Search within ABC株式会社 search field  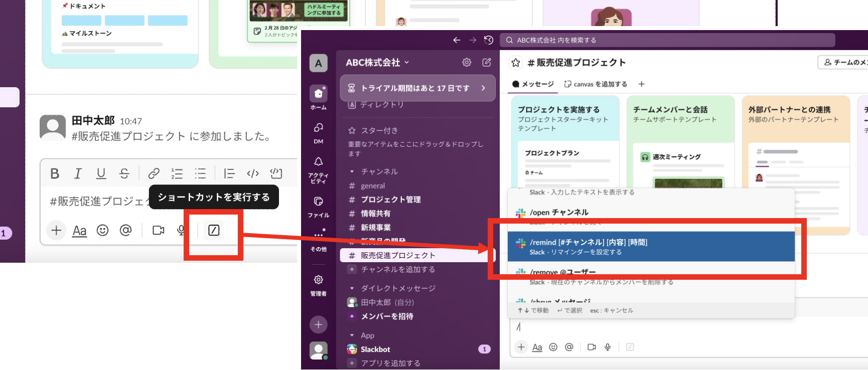pos(667,40)
